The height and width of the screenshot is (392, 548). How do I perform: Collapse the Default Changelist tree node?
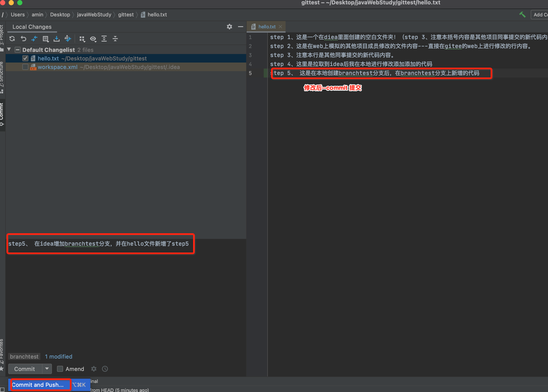click(9, 50)
